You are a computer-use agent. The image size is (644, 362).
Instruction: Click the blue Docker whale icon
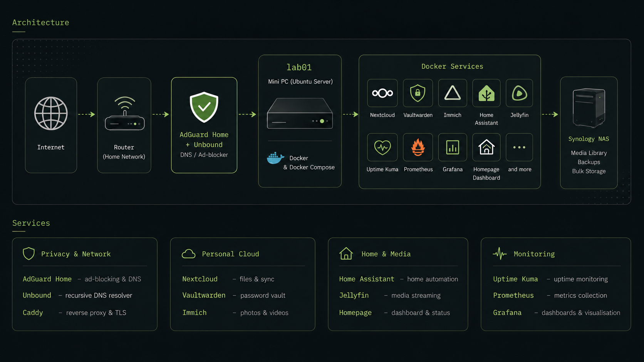(275, 158)
